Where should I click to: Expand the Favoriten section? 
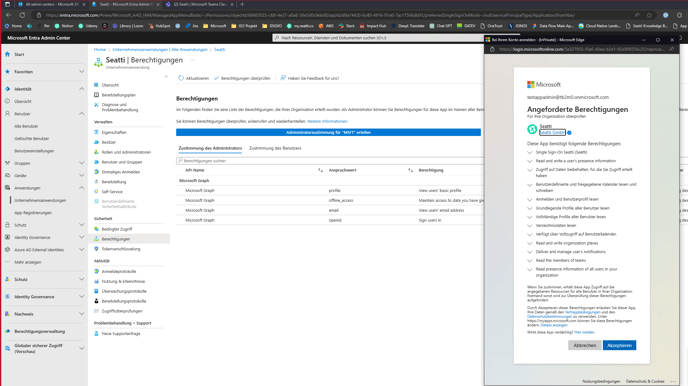coord(82,71)
